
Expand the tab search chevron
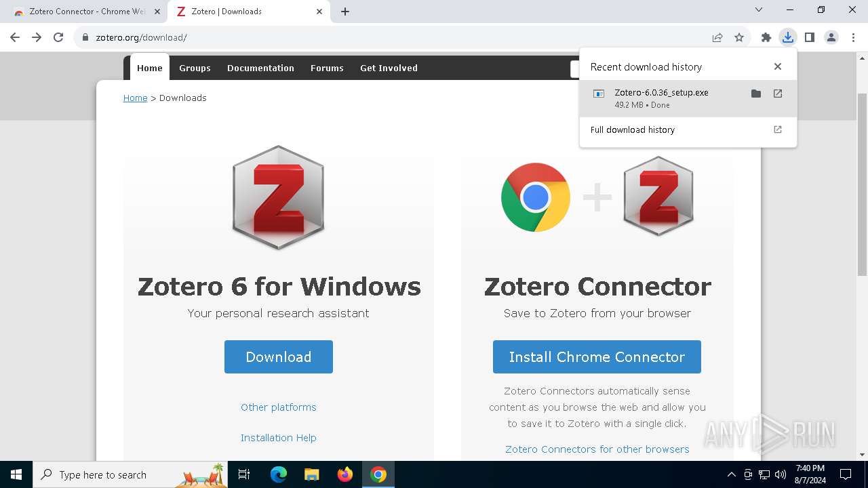[759, 10]
